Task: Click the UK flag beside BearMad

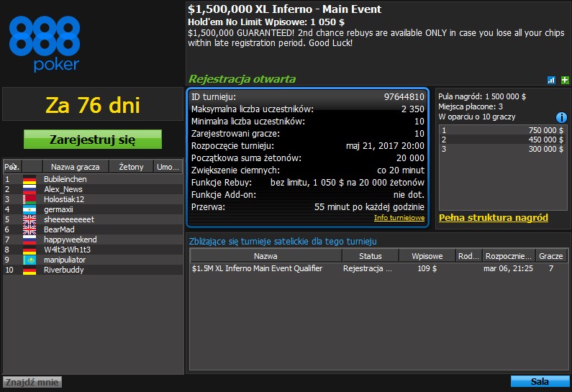Action: pos(29,229)
